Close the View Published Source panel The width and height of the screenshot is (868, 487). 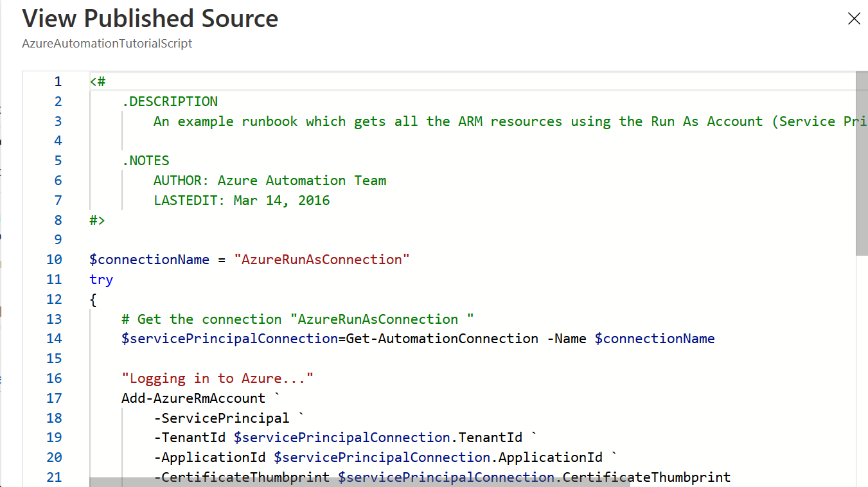[x=854, y=19]
